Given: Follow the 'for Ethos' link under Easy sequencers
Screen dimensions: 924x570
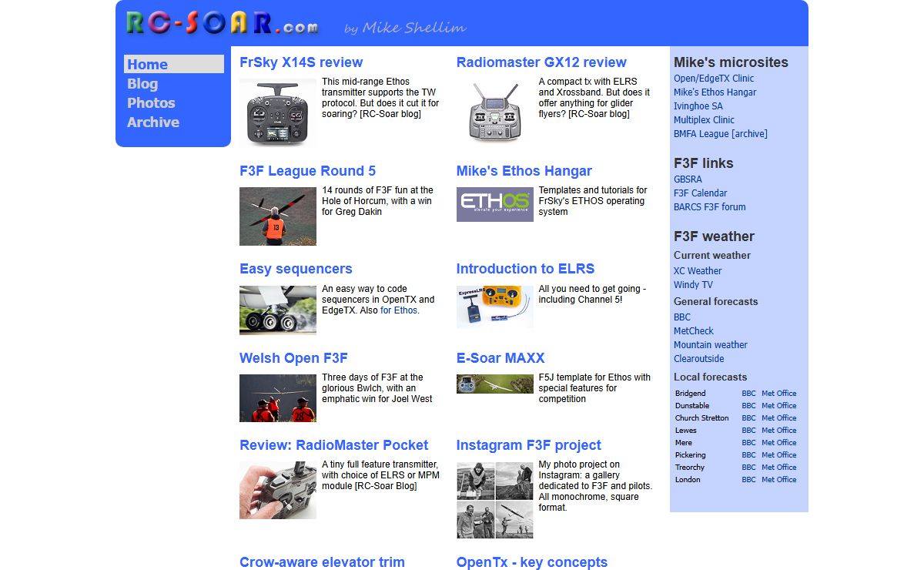Looking at the screenshot, I should 399,310.
